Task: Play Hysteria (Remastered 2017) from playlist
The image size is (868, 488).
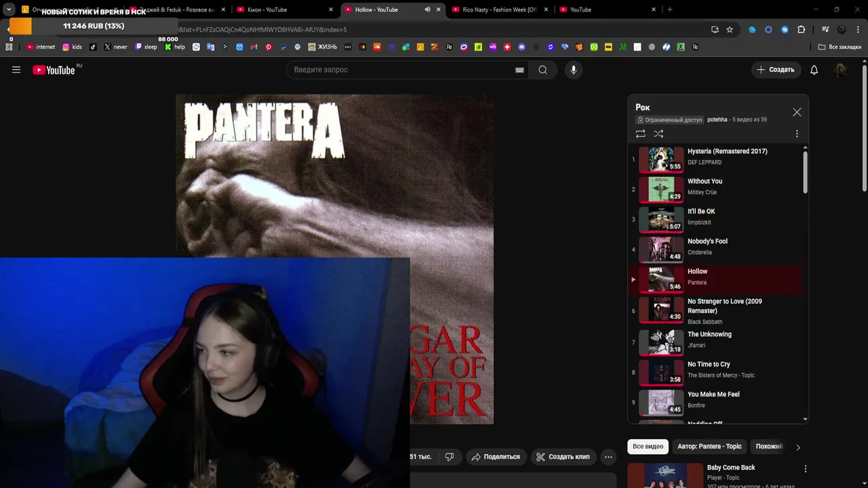Action: [x=715, y=159]
